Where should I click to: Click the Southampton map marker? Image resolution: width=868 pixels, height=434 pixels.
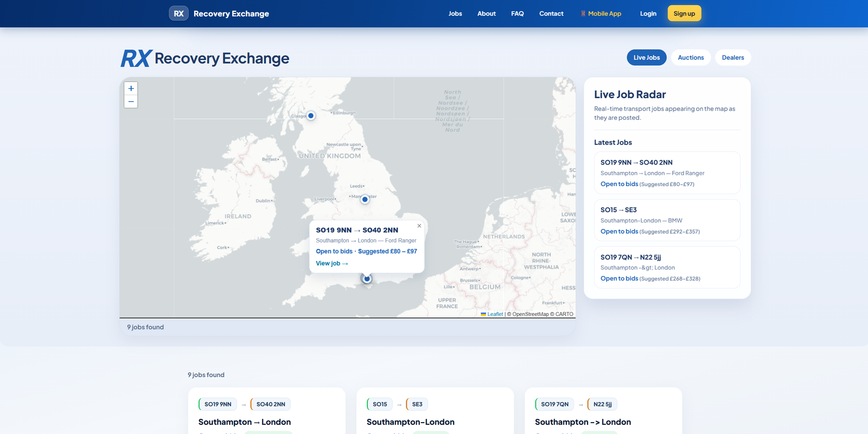[367, 279]
